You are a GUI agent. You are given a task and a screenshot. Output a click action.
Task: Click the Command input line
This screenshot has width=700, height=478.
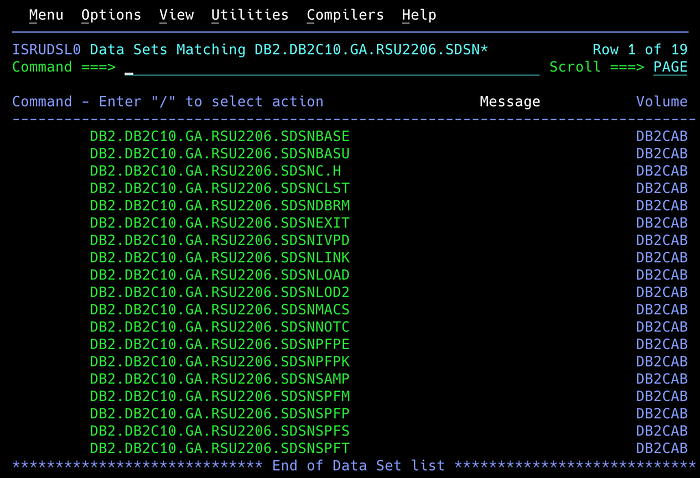tap(332, 67)
